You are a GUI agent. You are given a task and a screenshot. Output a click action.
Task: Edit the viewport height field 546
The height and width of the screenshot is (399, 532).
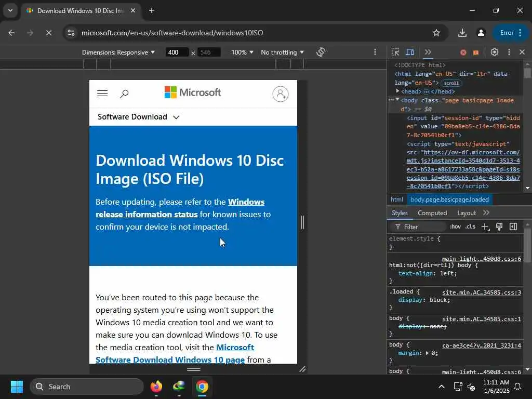pyautogui.click(x=209, y=52)
